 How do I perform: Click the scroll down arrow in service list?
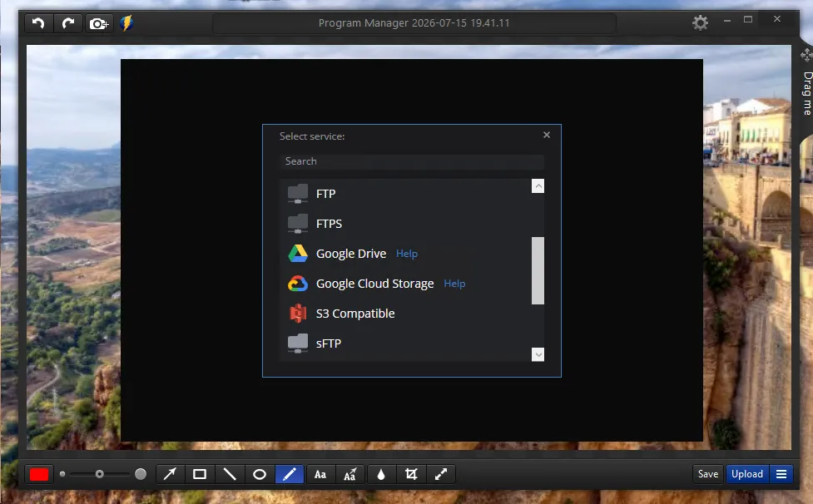(x=538, y=354)
